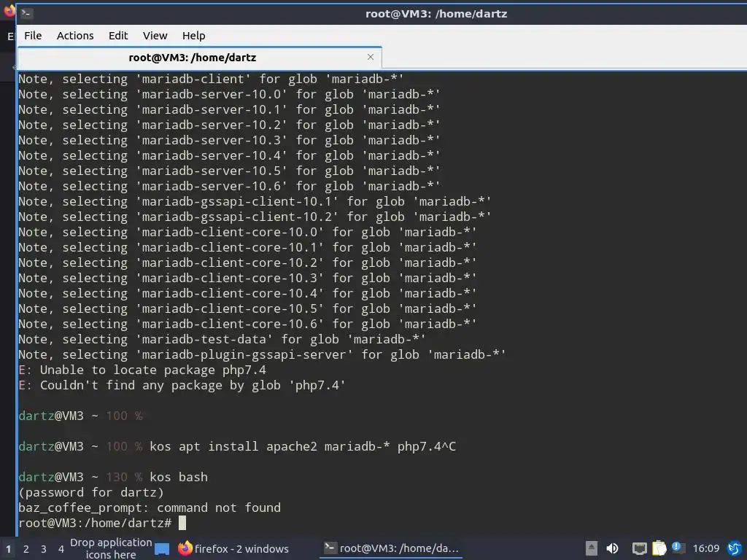Screen dimensions: 747x560
Task: Click the 'kos bash' command text
Action: (x=179, y=477)
